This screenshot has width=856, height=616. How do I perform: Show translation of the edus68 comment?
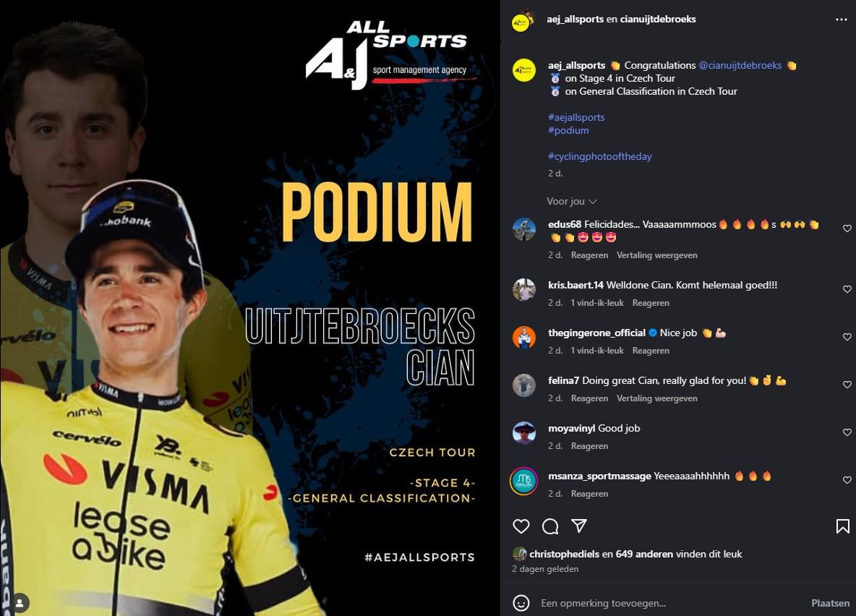[x=656, y=255]
